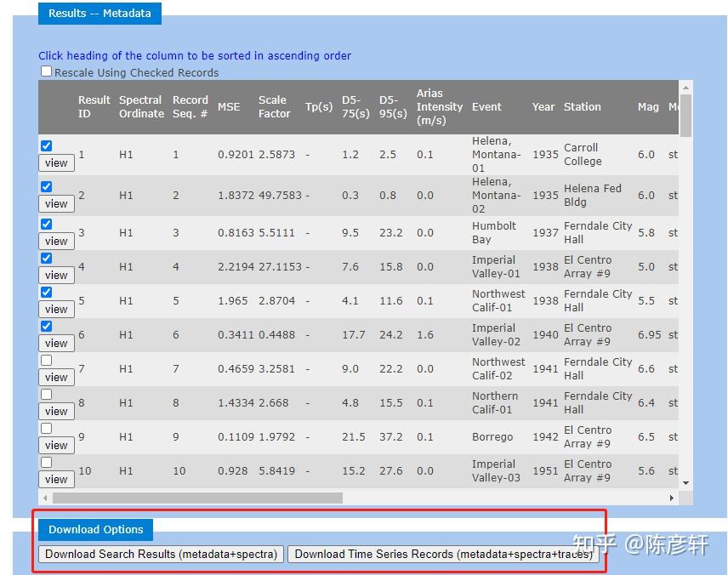Image resolution: width=728 pixels, height=575 pixels.
Task: Sort records by Scale Factor
Action: 274,106
